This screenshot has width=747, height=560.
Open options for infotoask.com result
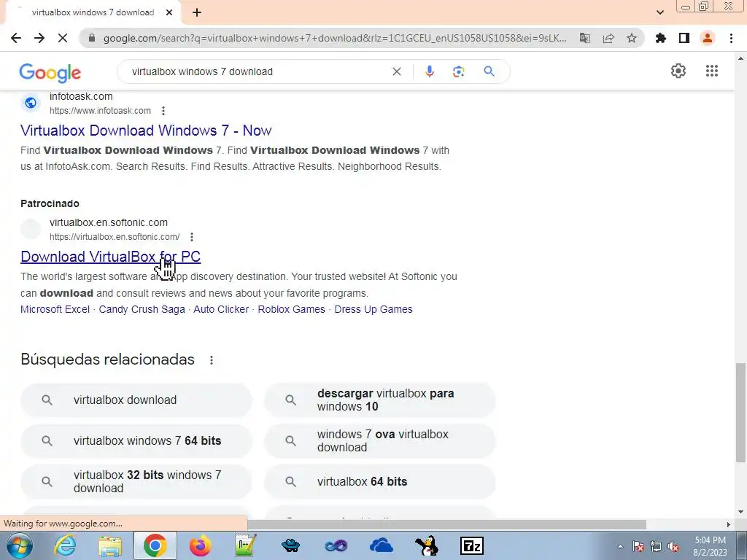coord(163,111)
